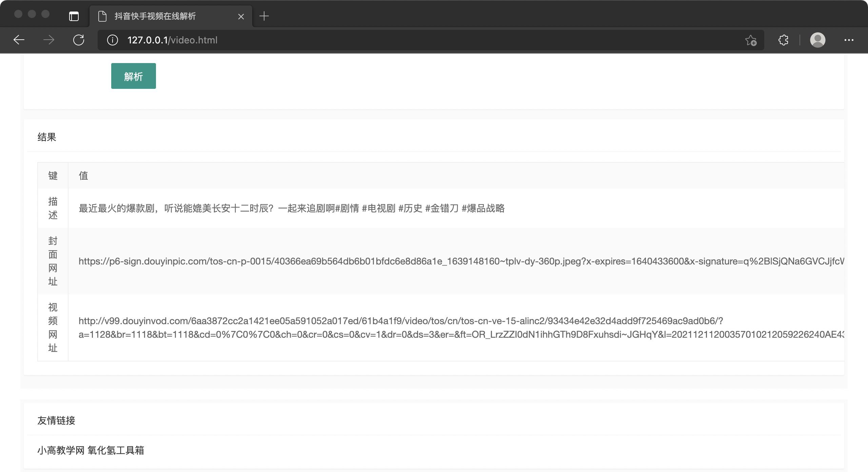Click the forward navigation arrow
The height and width of the screenshot is (472, 868).
coord(49,40)
